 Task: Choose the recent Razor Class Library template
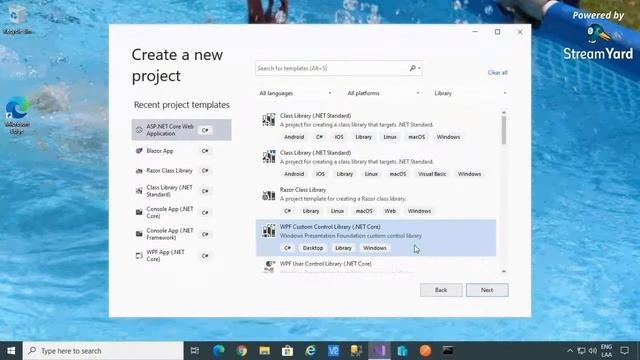pyautogui.click(x=181, y=171)
